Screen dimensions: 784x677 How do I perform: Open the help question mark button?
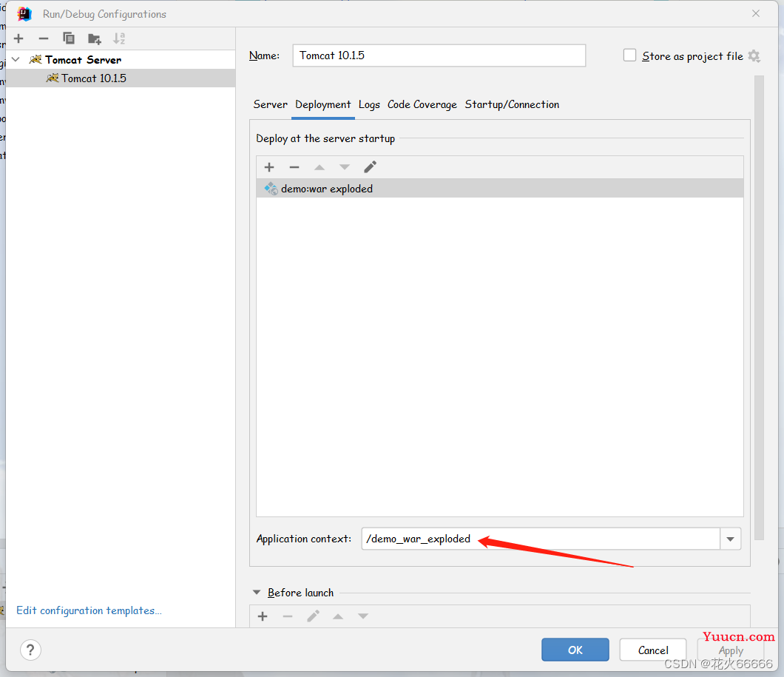pyautogui.click(x=30, y=650)
